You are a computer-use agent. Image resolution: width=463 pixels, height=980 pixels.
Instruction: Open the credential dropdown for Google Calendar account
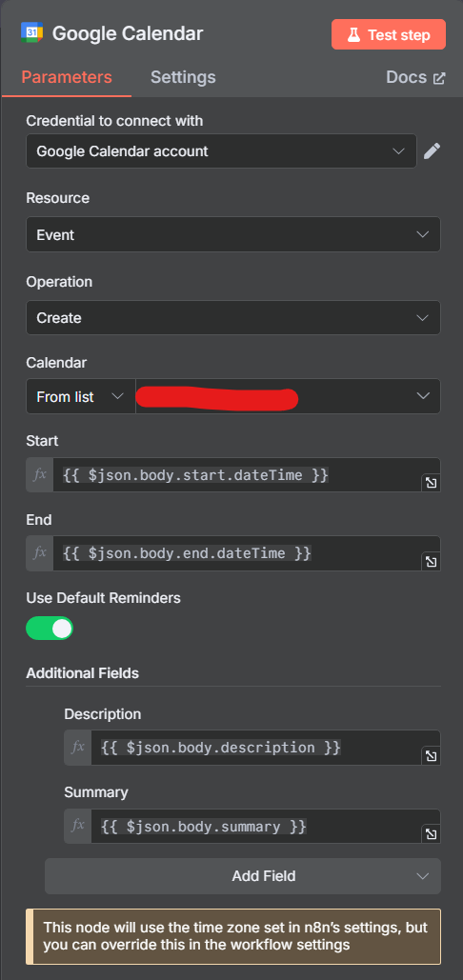tap(221, 151)
